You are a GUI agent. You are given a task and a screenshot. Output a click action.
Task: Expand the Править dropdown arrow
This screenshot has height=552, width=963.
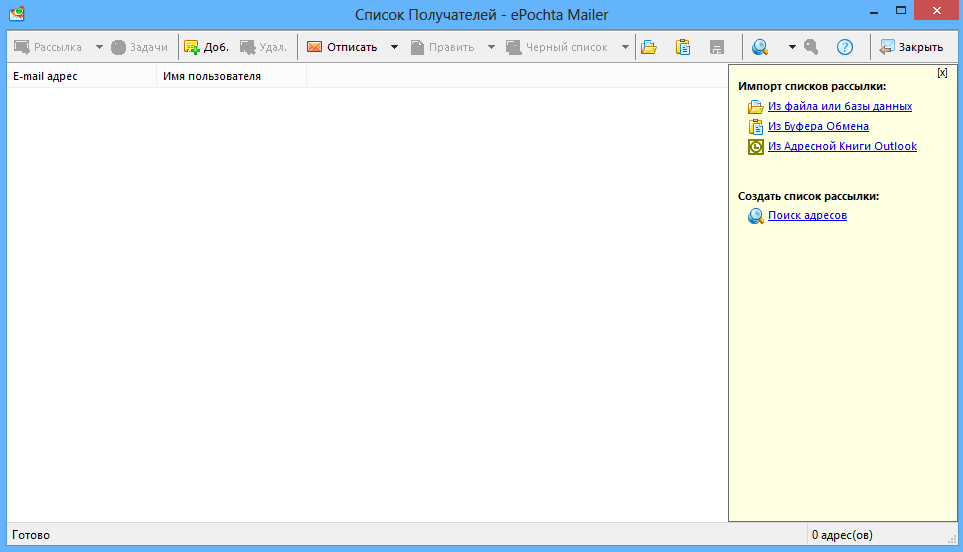pyautogui.click(x=491, y=47)
